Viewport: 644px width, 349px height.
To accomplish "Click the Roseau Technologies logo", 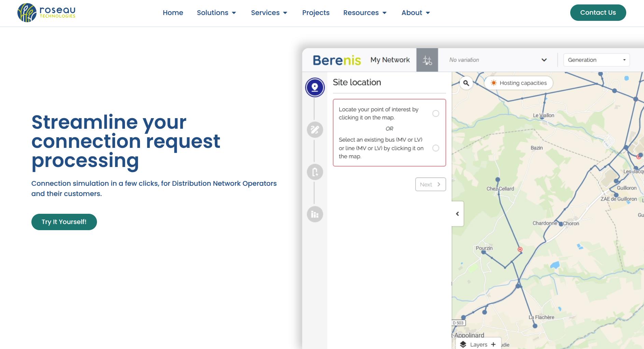I will [x=46, y=13].
